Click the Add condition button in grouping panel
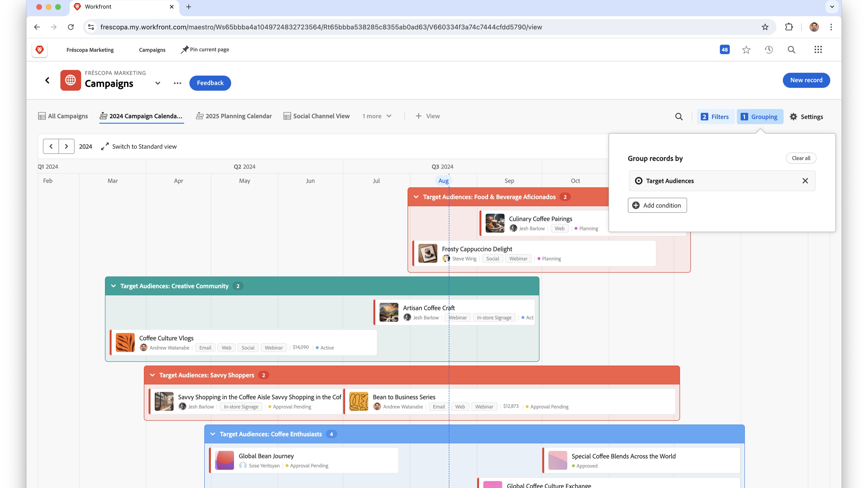The image size is (868, 488). (x=657, y=205)
